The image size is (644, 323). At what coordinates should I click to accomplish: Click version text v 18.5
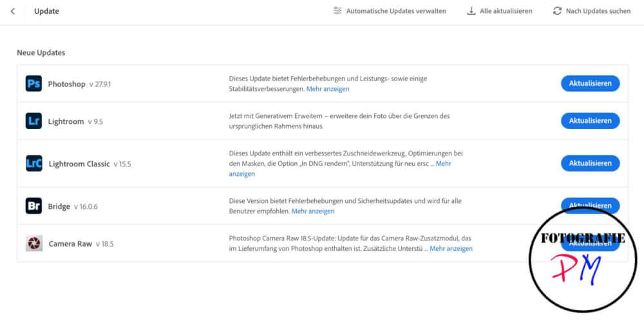[105, 244]
